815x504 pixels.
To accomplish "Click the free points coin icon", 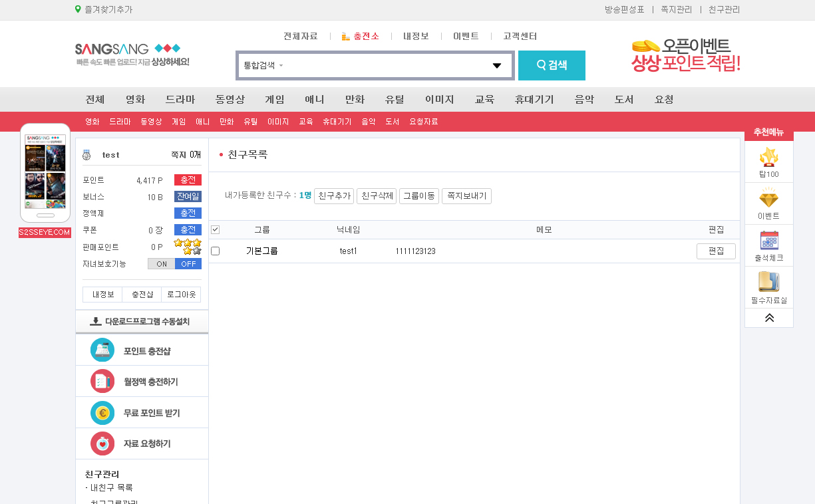I will 102,413.
